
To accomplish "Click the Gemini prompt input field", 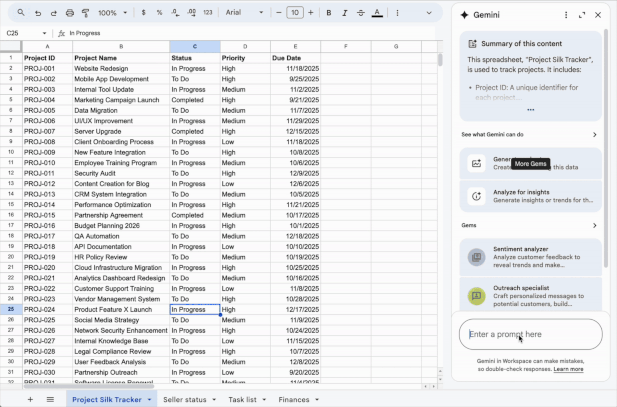I will pos(530,334).
